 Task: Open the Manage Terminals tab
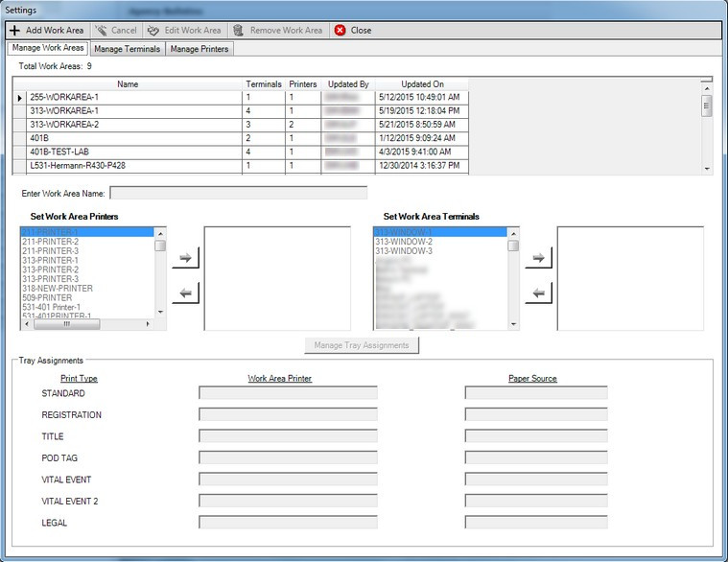(128, 49)
